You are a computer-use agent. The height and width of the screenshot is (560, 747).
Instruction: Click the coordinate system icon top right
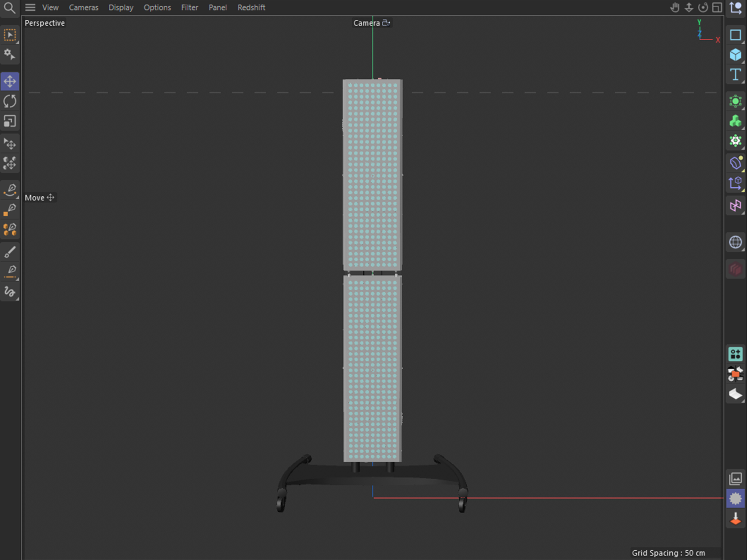click(x=736, y=8)
